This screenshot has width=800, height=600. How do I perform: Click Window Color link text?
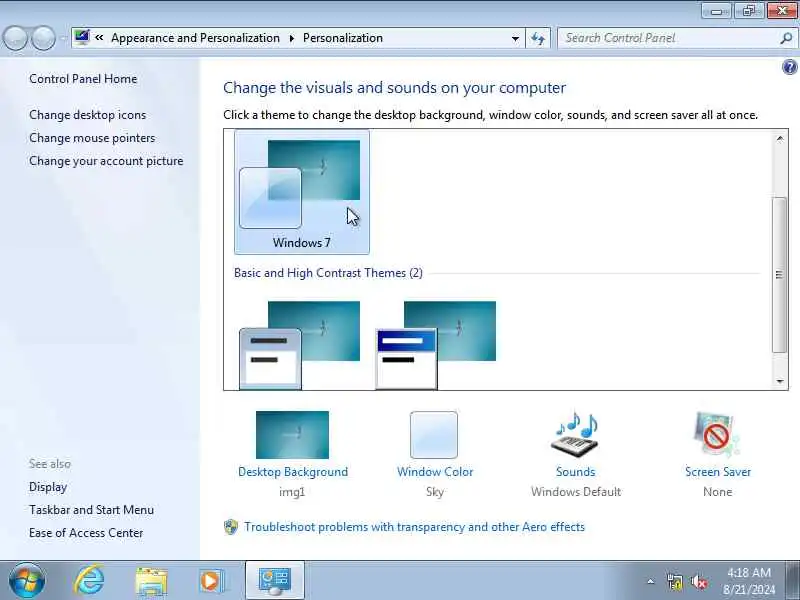pyautogui.click(x=435, y=472)
